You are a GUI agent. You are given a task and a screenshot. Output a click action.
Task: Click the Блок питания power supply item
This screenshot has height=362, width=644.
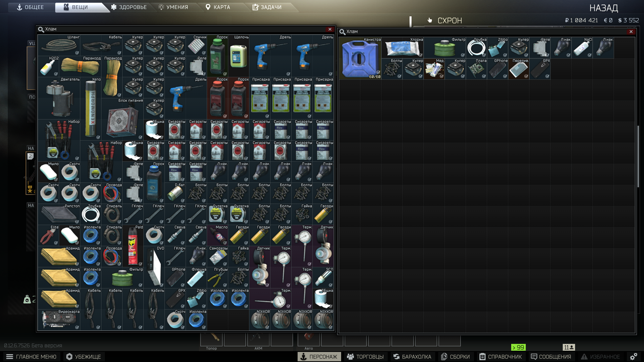pyautogui.click(x=122, y=119)
